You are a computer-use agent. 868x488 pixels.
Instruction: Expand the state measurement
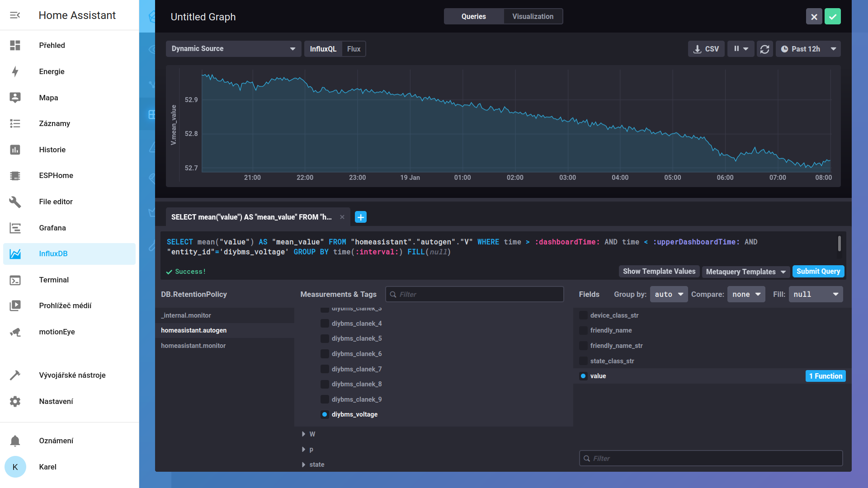(x=303, y=465)
